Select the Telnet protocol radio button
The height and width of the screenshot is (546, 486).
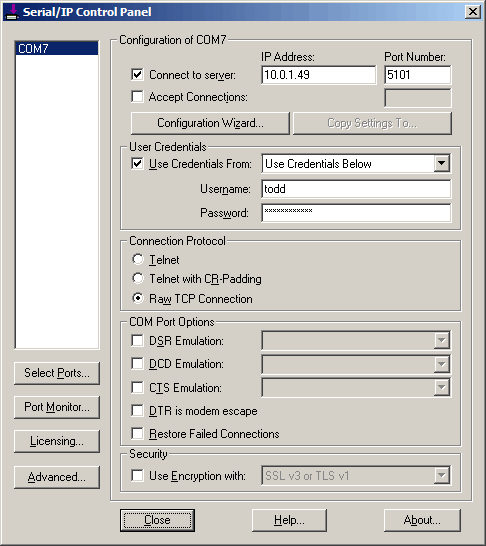pos(138,259)
